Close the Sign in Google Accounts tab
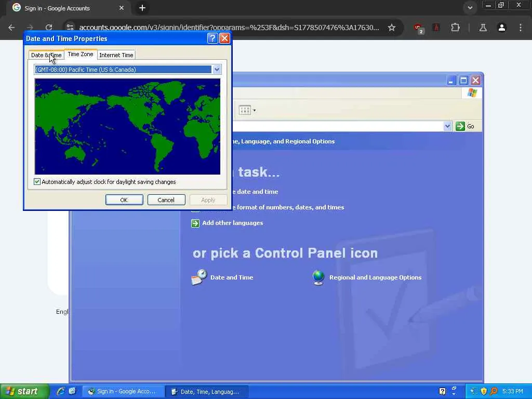 click(122, 8)
